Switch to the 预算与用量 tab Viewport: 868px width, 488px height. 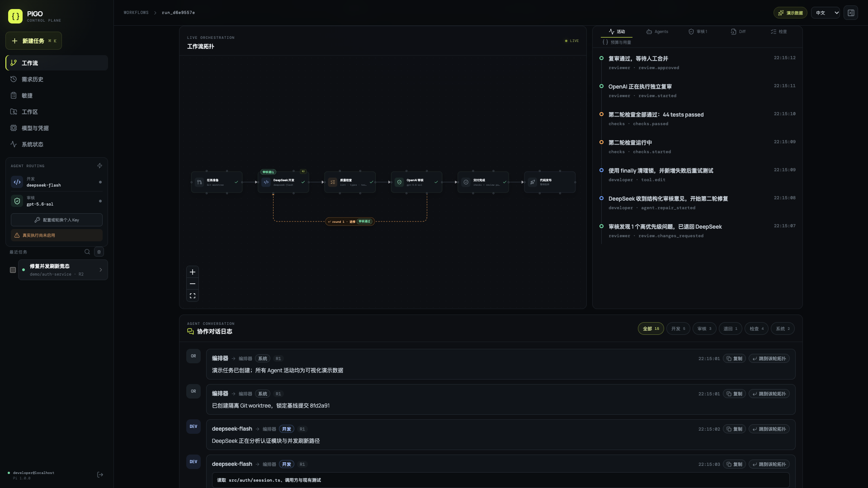tap(617, 42)
